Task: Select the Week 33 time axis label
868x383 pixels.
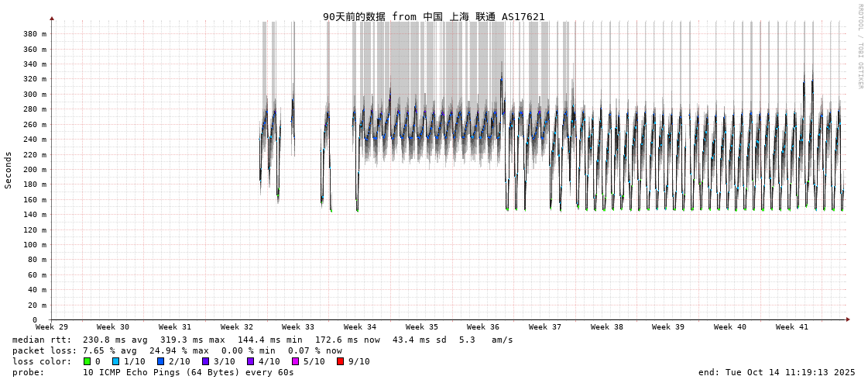Action: (x=298, y=327)
